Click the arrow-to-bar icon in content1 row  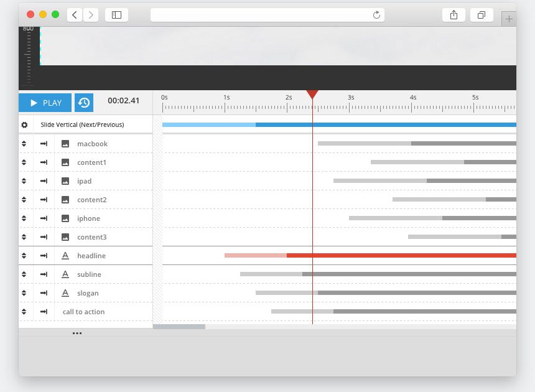coord(44,162)
